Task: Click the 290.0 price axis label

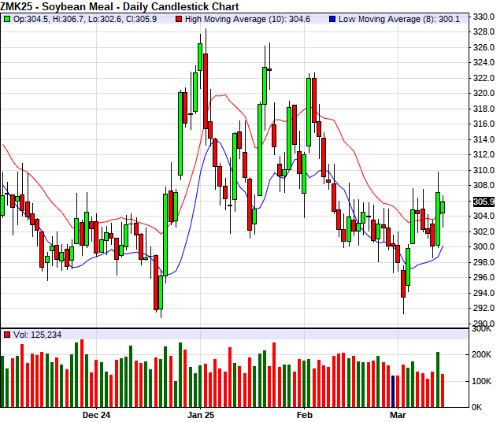Action: pos(484,324)
